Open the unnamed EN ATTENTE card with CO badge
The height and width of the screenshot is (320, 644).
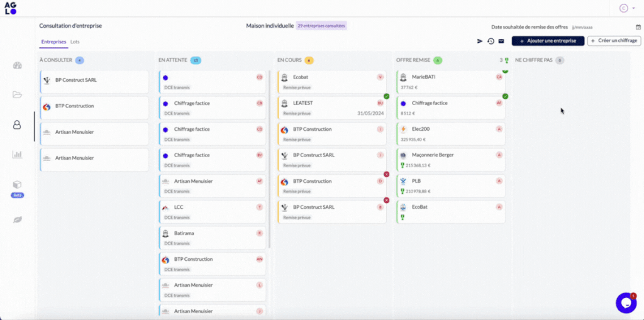click(213, 82)
